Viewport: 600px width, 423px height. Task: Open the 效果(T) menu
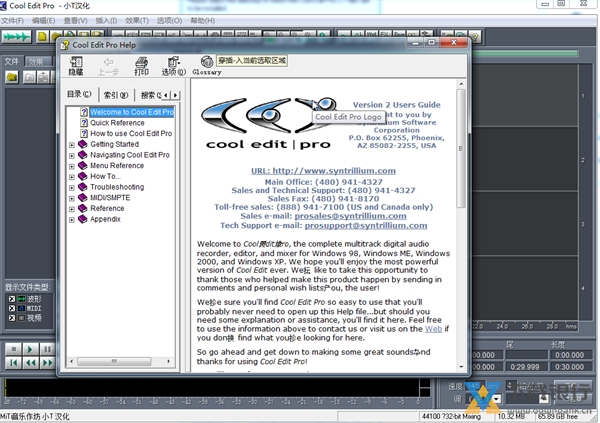tap(138, 20)
